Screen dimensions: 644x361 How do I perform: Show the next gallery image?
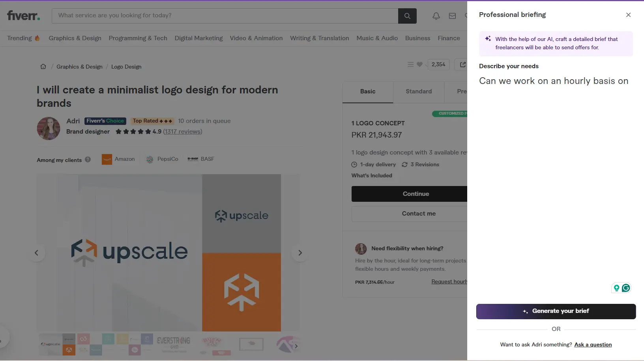300,253
